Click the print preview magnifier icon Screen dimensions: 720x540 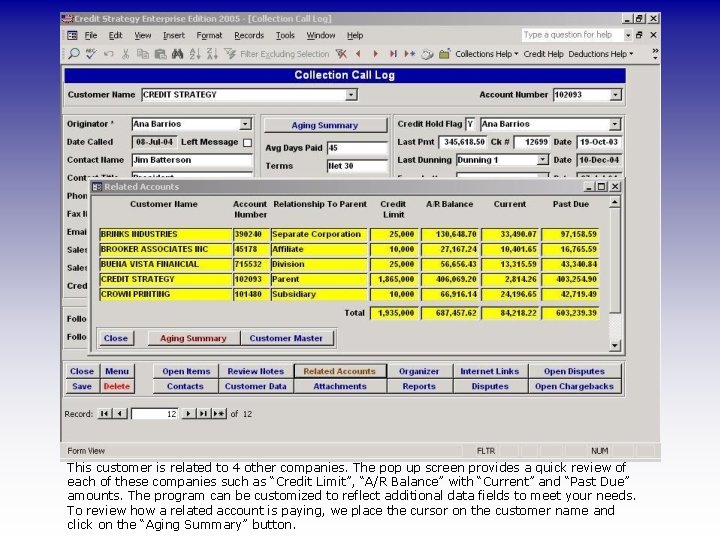(73, 54)
